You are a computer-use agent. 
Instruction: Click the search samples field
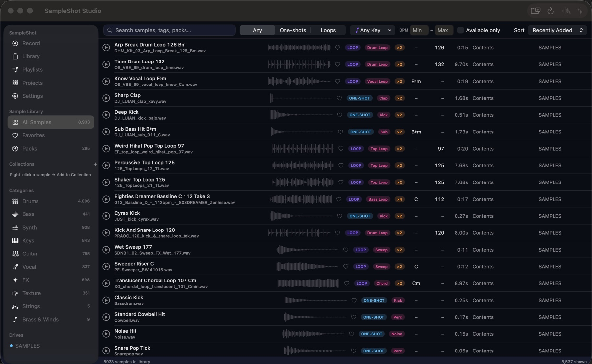tap(169, 30)
